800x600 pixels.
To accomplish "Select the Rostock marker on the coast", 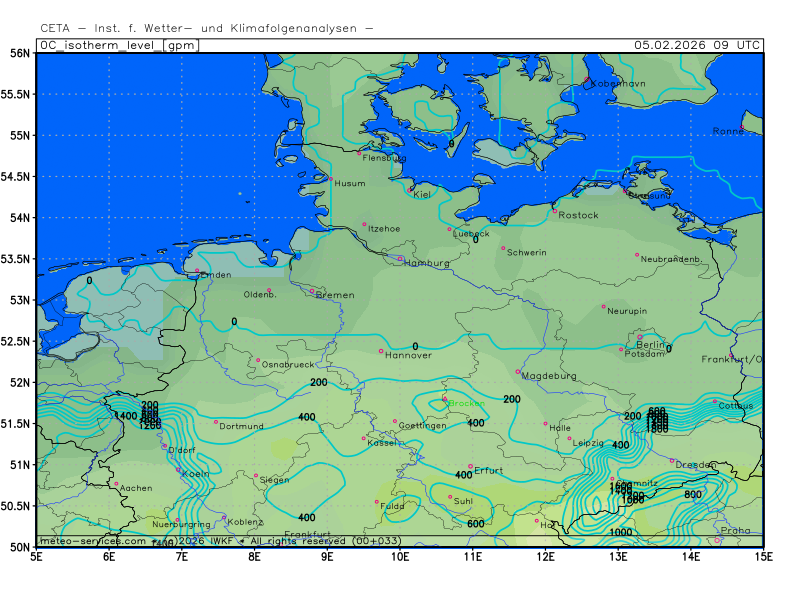I will pyautogui.click(x=555, y=210).
